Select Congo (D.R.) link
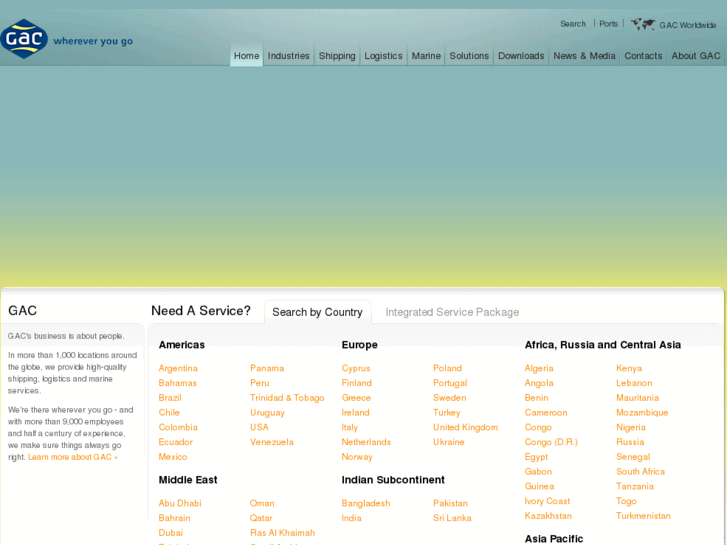Screen dimensions: 727x545 [x=551, y=442]
